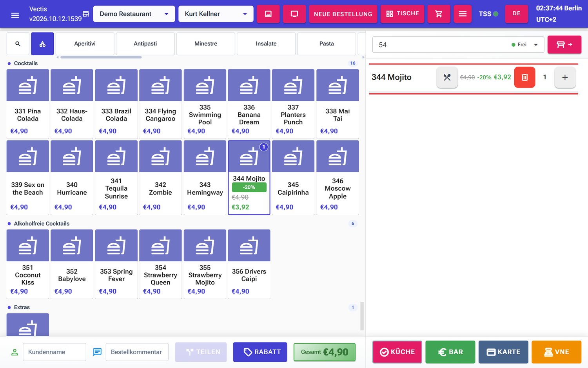The width and height of the screenshot is (588, 368).
Task: Focus the Bestellkommentar input field
Action: [x=137, y=352]
